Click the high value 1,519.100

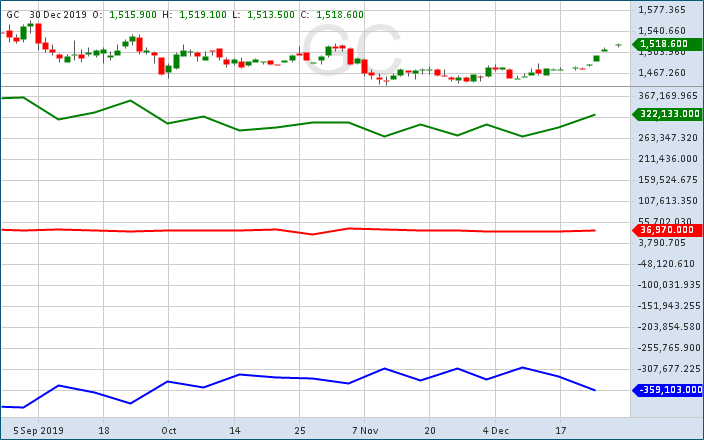pos(203,15)
